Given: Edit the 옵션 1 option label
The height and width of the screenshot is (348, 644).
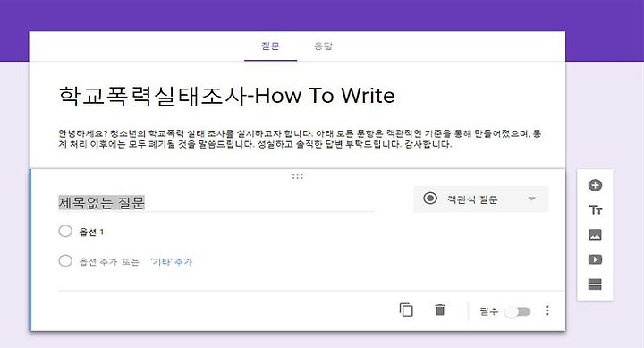Looking at the screenshot, I should tap(91, 232).
